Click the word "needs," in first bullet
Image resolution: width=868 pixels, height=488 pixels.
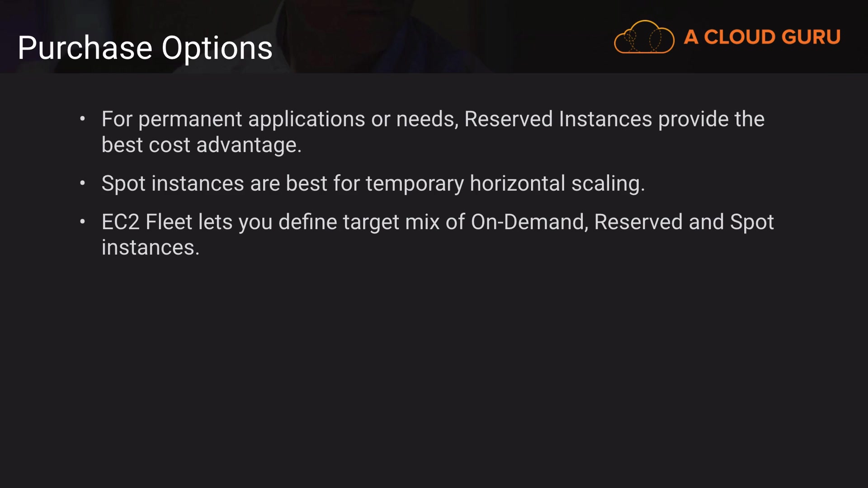click(x=427, y=119)
